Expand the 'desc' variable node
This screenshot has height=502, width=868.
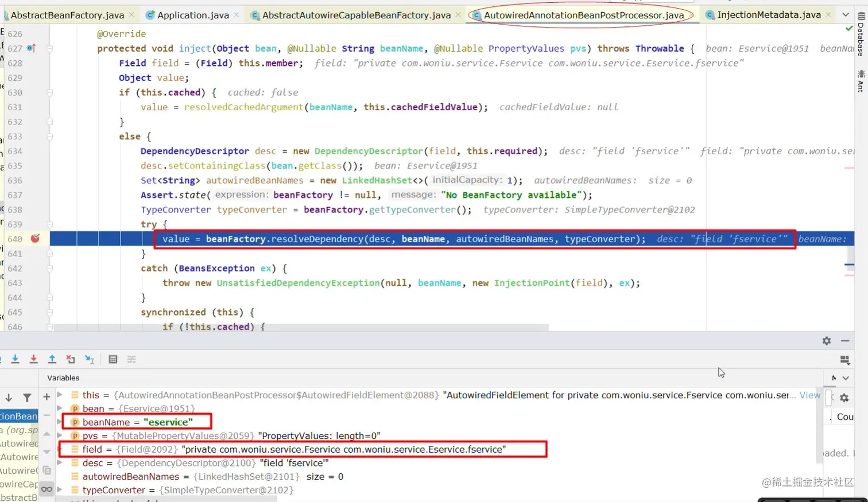60,462
